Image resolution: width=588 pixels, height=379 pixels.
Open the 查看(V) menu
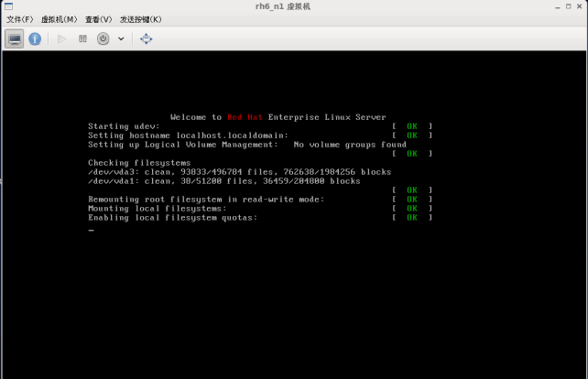pyautogui.click(x=98, y=19)
